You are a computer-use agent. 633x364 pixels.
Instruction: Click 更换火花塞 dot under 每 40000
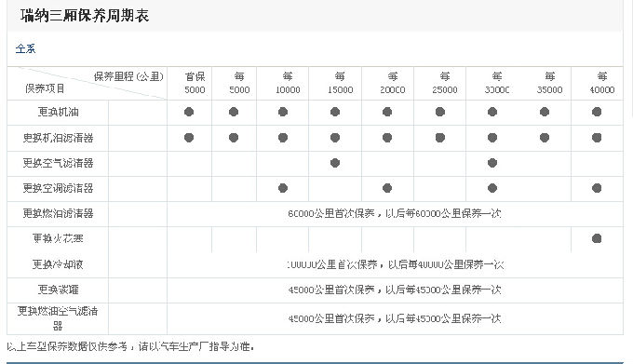[x=597, y=238]
